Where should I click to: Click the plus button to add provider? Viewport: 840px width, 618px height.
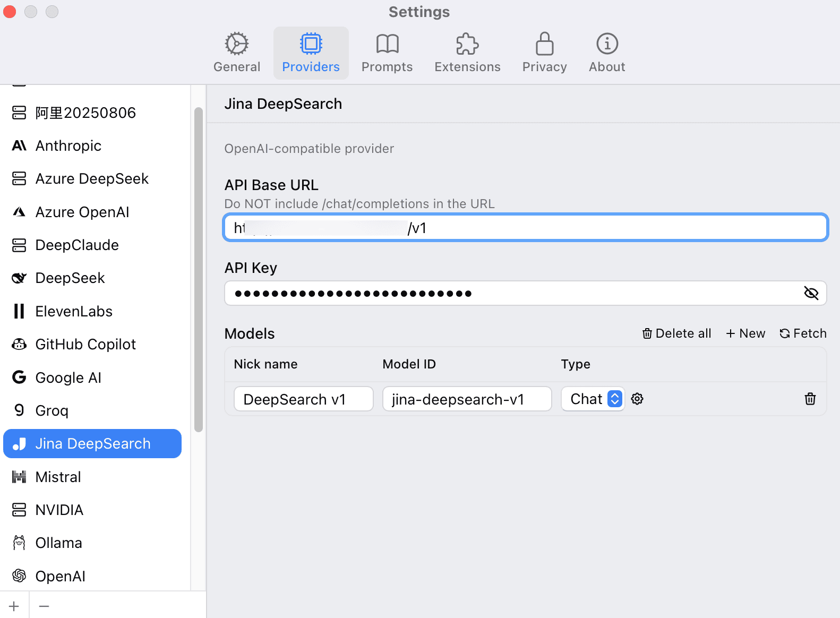tap(14, 606)
